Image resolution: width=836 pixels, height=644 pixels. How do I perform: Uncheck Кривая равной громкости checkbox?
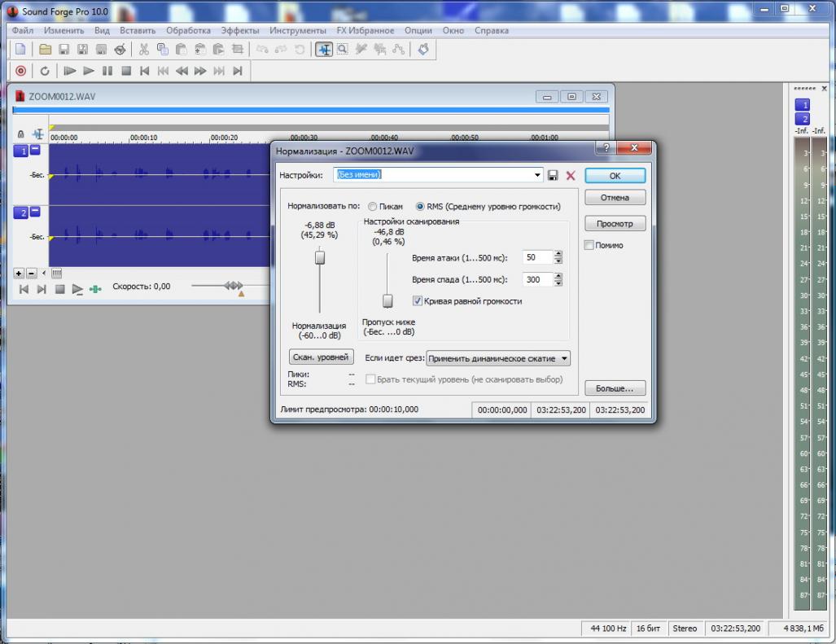pos(418,301)
